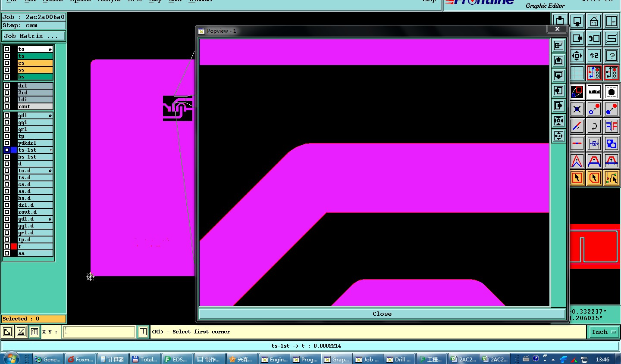
Task: Select the 'rout.d' layer name
Action: pyautogui.click(x=35, y=212)
